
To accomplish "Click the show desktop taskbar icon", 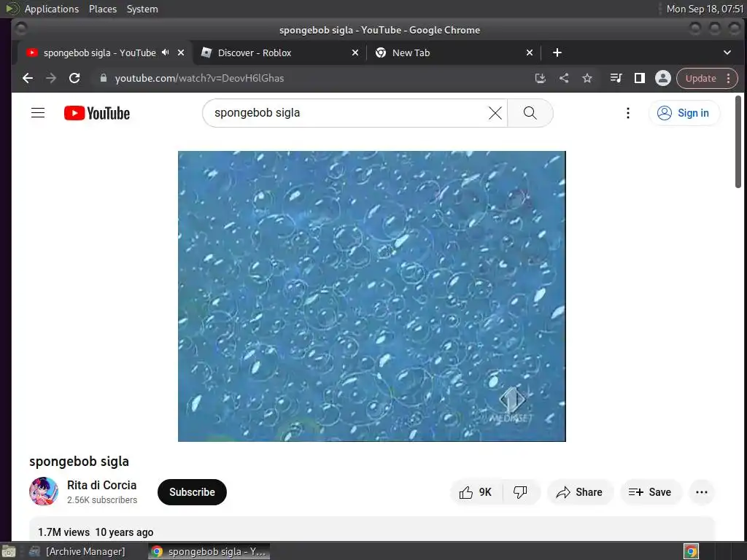I will click(9, 551).
